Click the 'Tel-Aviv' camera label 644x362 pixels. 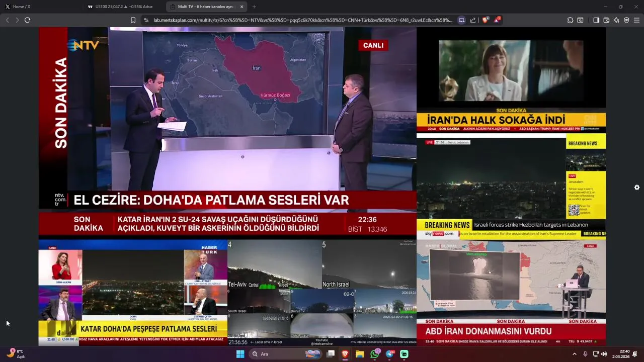(237, 284)
